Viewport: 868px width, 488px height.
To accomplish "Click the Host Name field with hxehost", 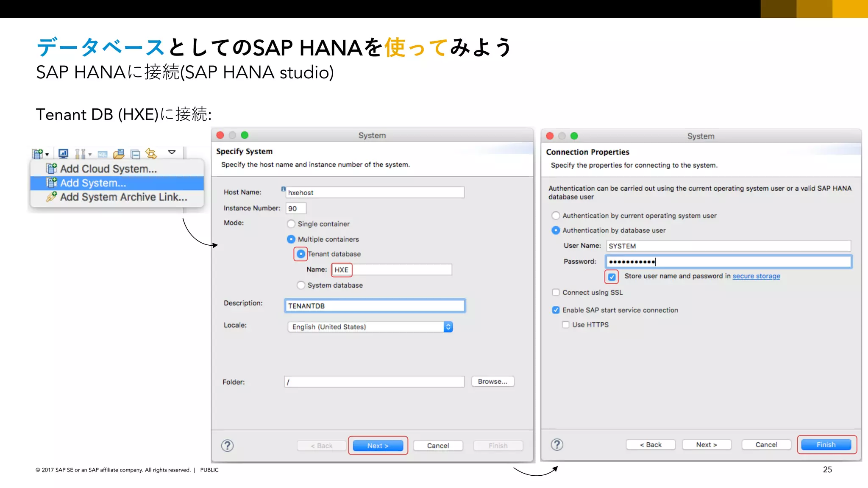I will 375,192.
